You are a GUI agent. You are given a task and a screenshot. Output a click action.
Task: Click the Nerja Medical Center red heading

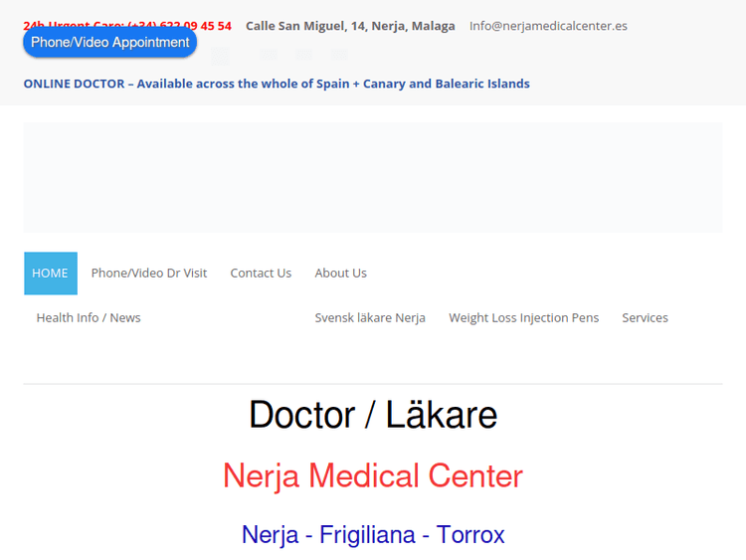pyautogui.click(x=373, y=475)
